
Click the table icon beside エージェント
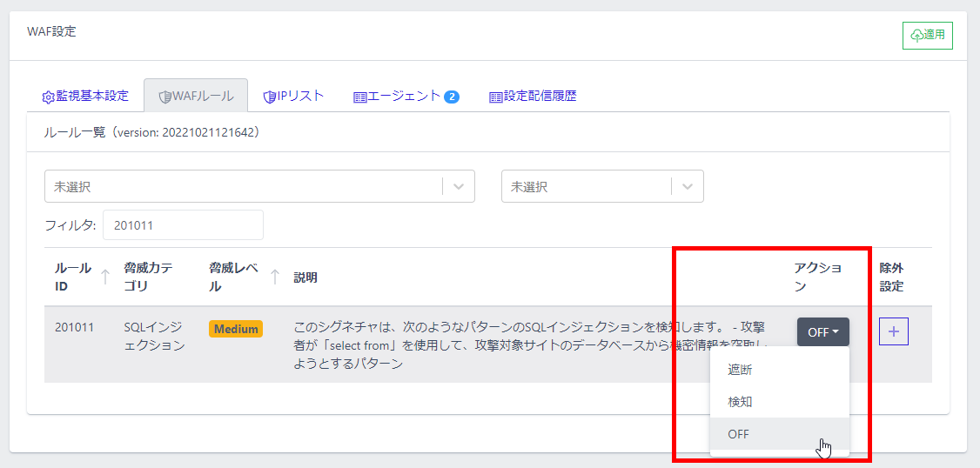tap(359, 97)
